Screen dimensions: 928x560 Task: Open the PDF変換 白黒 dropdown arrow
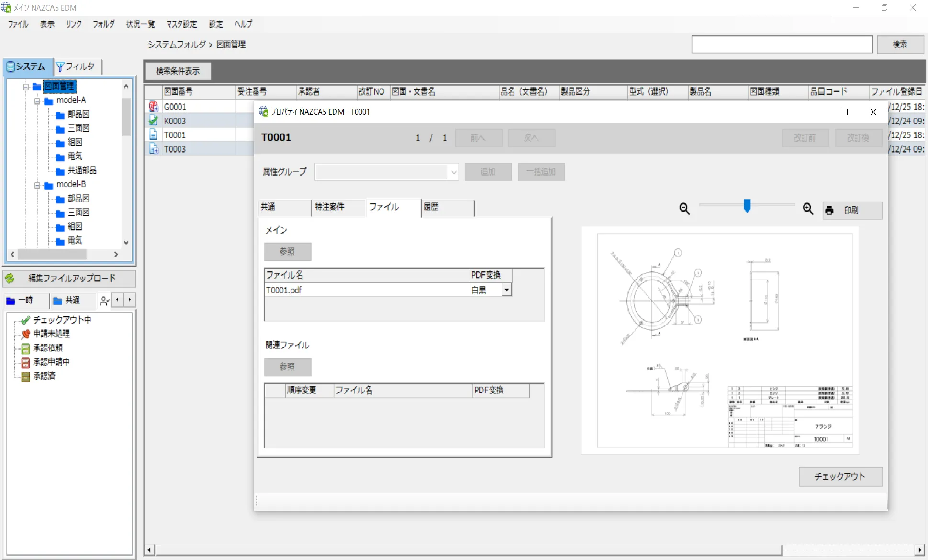click(x=506, y=290)
